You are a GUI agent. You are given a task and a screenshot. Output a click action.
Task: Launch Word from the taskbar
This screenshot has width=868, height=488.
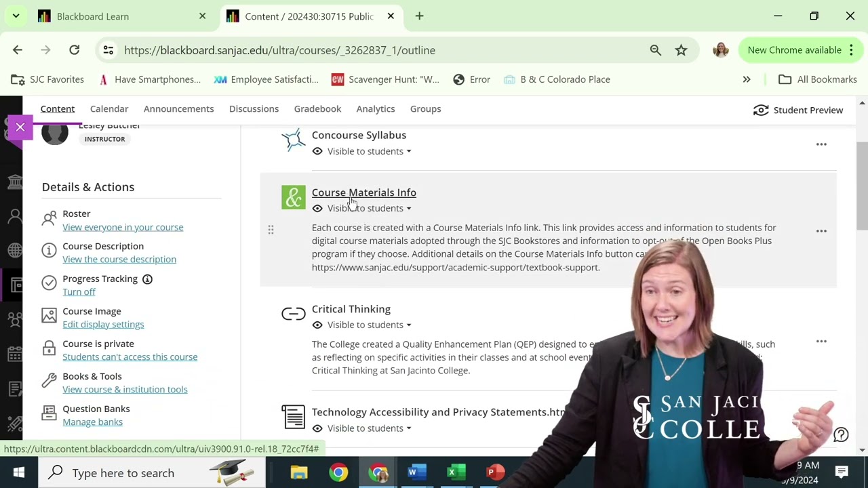pos(417,472)
